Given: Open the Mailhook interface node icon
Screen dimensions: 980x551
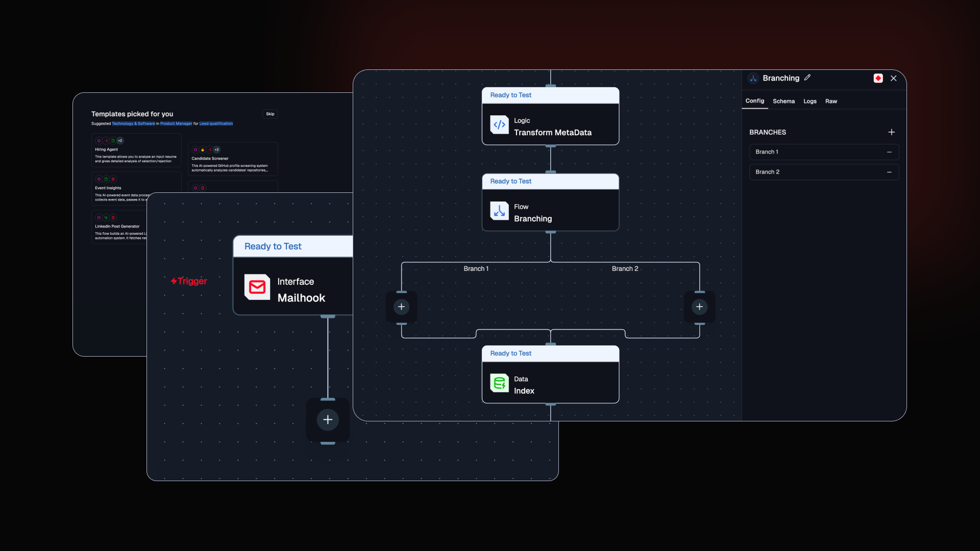Looking at the screenshot, I should coord(257,287).
